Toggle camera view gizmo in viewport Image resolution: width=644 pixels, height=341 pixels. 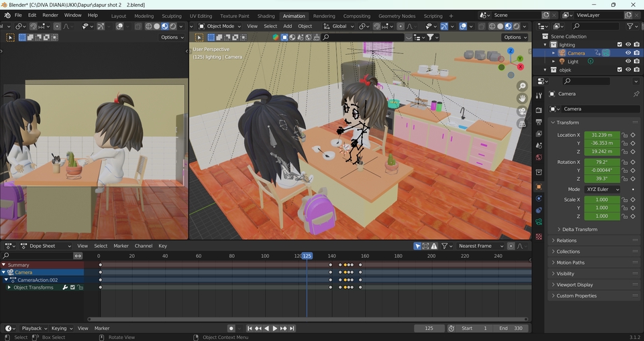tap(522, 111)
